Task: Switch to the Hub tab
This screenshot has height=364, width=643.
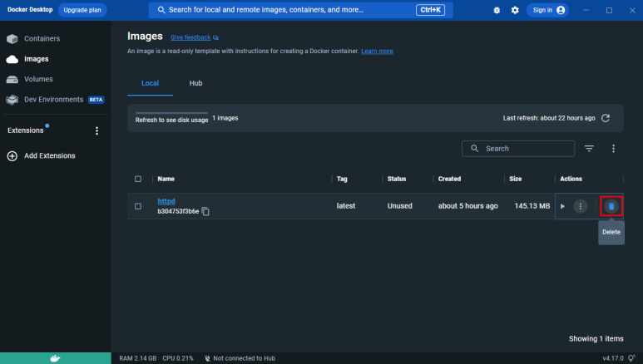Action: [x=195, y=83]
